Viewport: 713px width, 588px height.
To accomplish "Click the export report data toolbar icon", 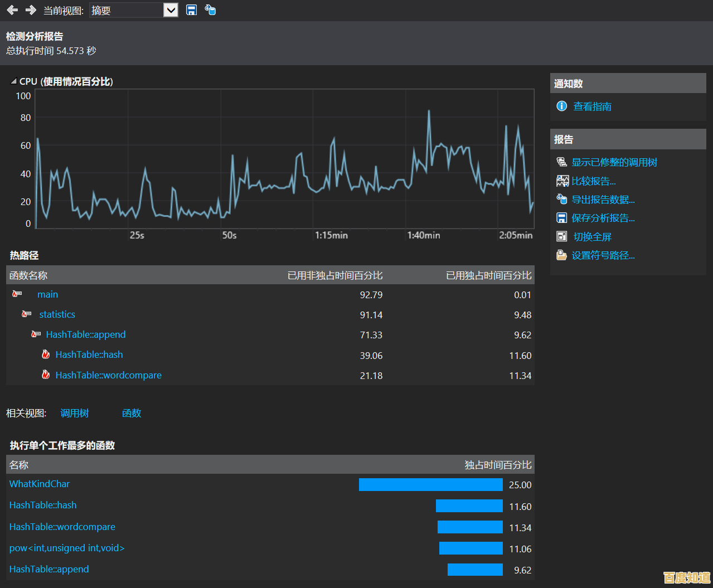I will (x=210, y=10).
